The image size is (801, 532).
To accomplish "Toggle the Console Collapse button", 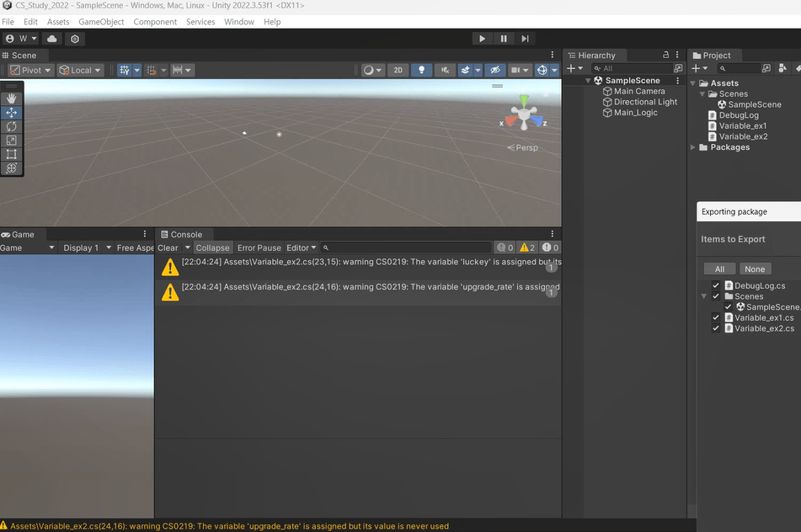I will 212,247.
